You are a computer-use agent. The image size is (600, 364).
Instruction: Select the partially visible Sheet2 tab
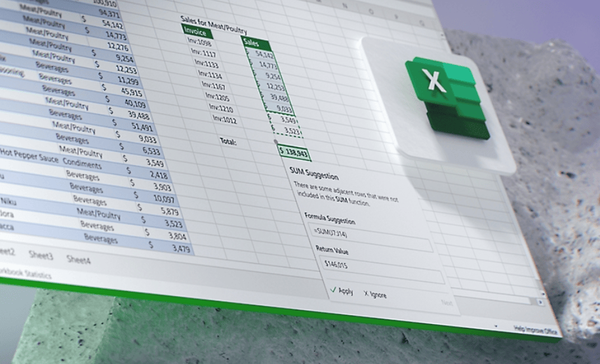point(7,251)
